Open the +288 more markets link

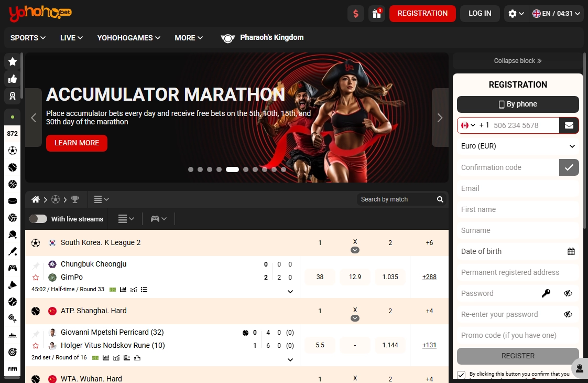(429, 277)
